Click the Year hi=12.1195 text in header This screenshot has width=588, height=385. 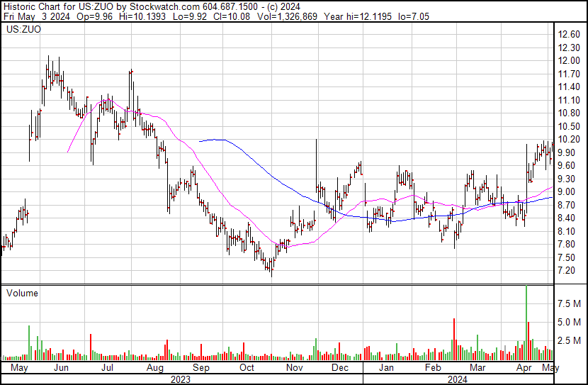pos(358,16)
